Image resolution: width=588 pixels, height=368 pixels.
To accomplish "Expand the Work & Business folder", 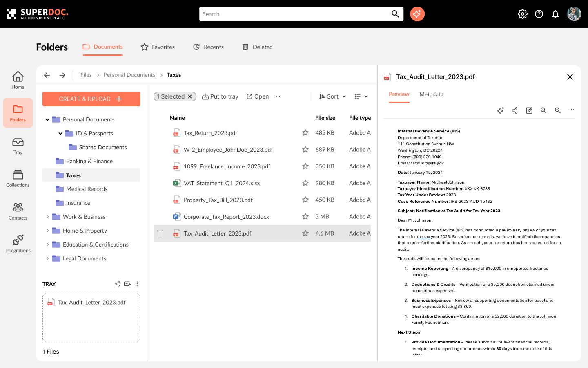I will [47, 217].
